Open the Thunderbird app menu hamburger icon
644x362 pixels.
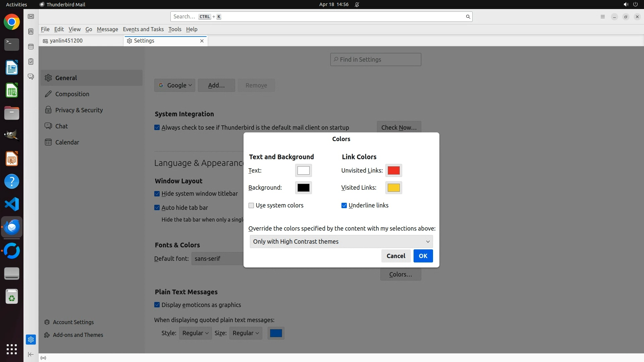(602, 17)
